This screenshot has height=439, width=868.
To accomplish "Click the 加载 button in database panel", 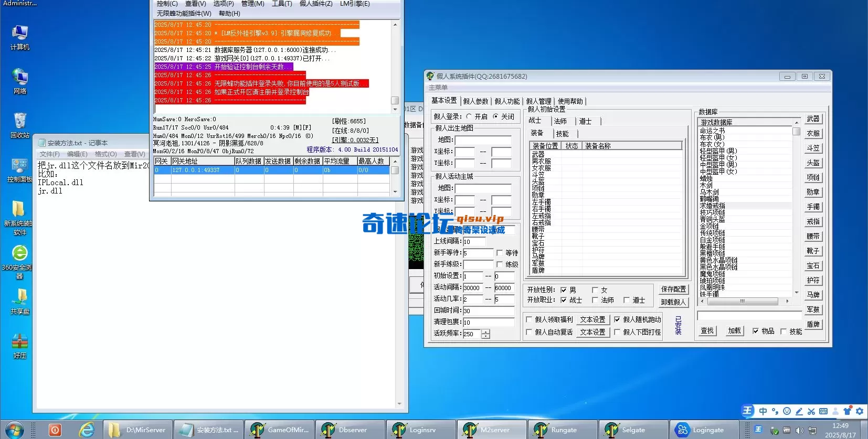I will tap(734, 331).
